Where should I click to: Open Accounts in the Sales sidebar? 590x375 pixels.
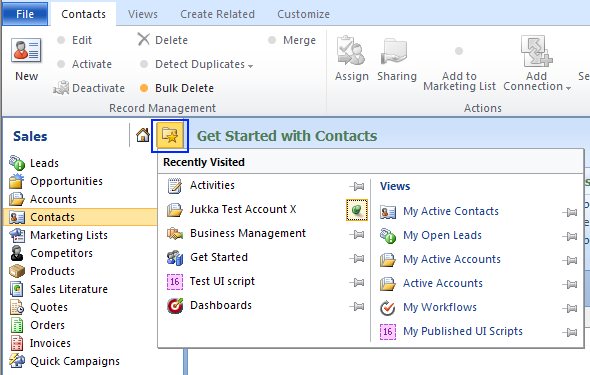43,199
